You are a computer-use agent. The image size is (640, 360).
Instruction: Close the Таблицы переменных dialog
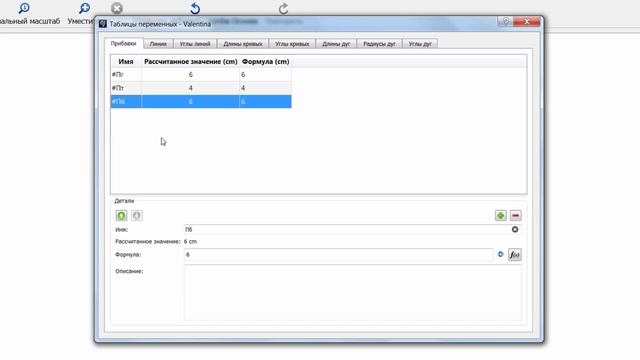(527, 21)
